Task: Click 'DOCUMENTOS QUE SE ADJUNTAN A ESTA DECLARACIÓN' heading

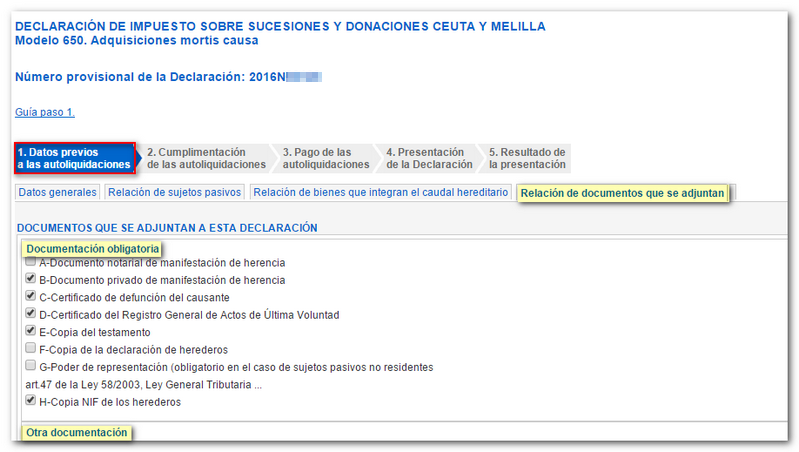Action: [167, 228]
